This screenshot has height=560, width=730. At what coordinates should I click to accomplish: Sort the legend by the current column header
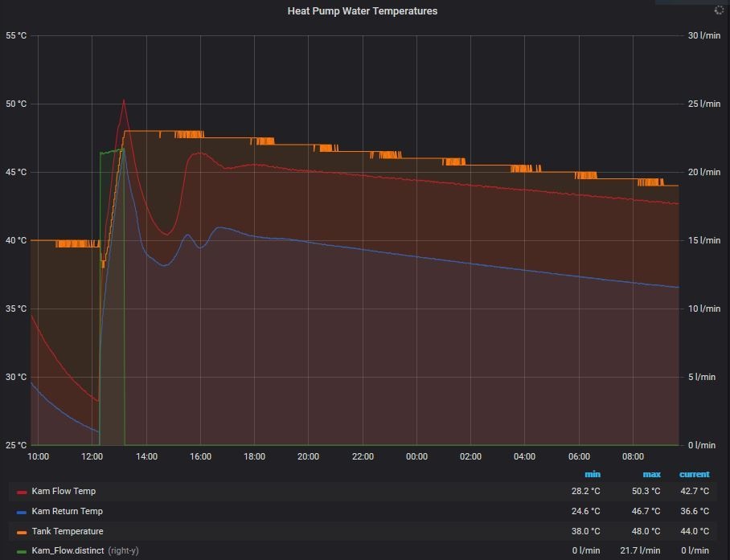click(x=694, y=474)
